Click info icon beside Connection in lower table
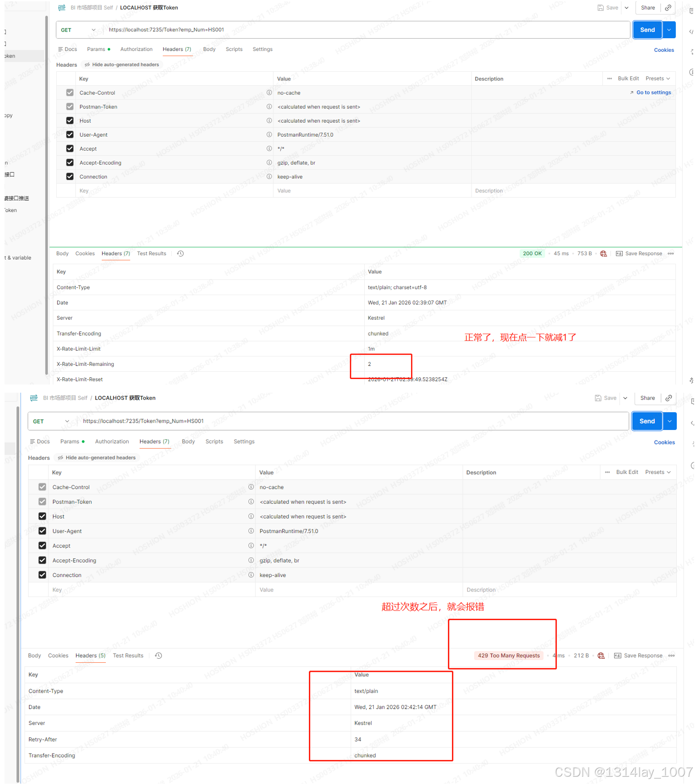695x784 pixels. pyautogui.click(x=251, y=575)
